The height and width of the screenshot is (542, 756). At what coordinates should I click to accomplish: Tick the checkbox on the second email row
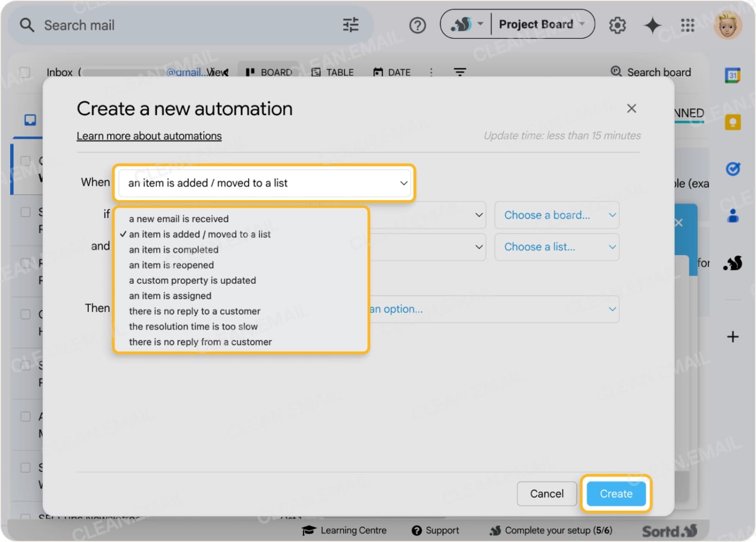24,212
